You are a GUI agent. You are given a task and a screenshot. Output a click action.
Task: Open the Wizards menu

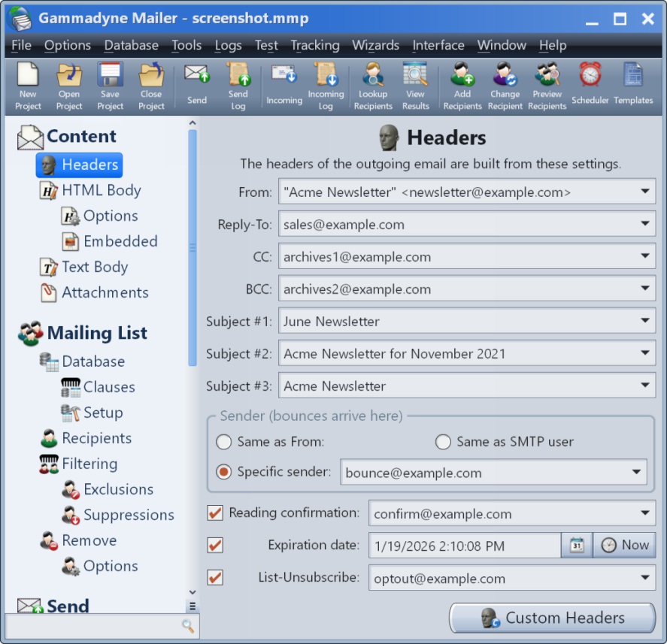(375, 45)
